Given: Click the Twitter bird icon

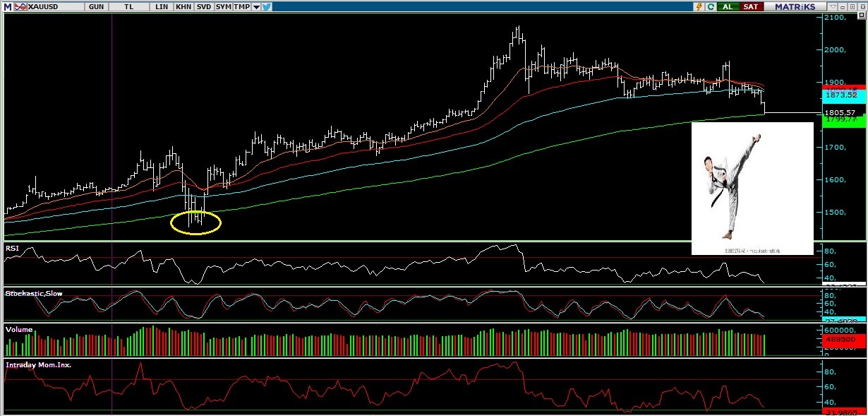Looking at the screenshot, I should [x=267, y=7].
